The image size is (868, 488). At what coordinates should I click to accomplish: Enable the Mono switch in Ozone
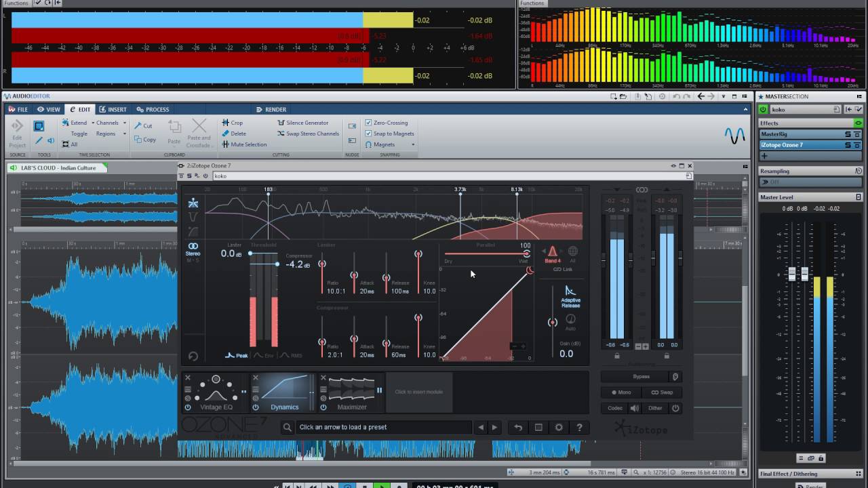coord(621,392)
